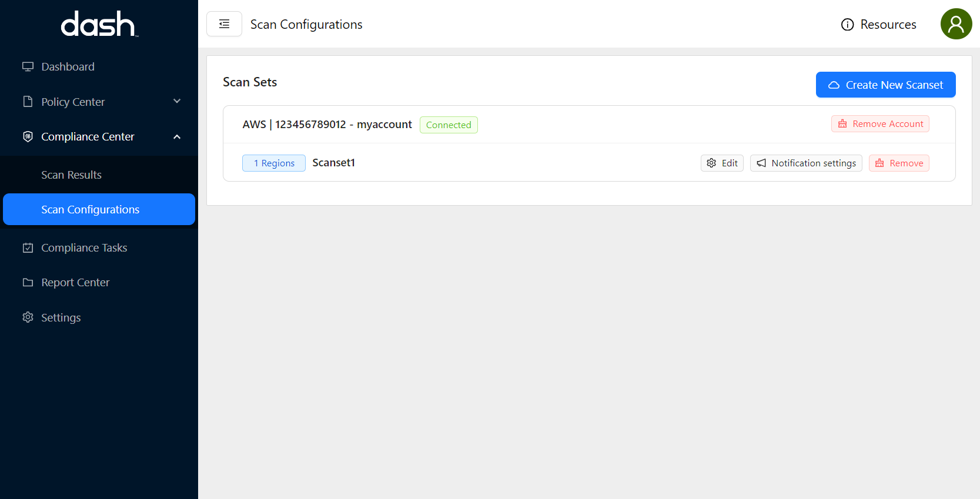
Task: Remove the Scanset1 scanset
Action: click(899, 163)
